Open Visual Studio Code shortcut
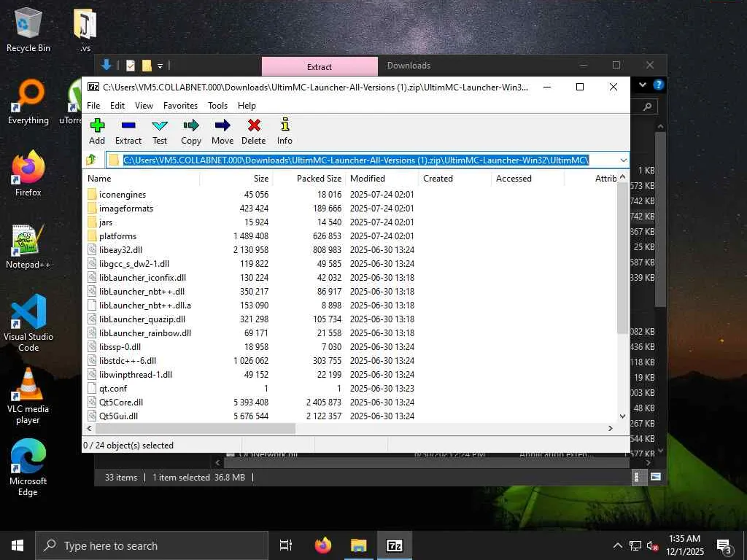Viewport: 747px width, 560px height. pos(28,323)
